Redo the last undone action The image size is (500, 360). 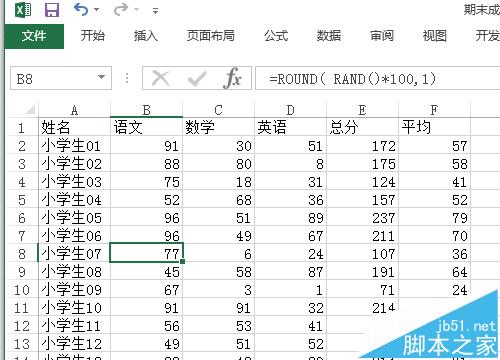click(x=121, y=9)
